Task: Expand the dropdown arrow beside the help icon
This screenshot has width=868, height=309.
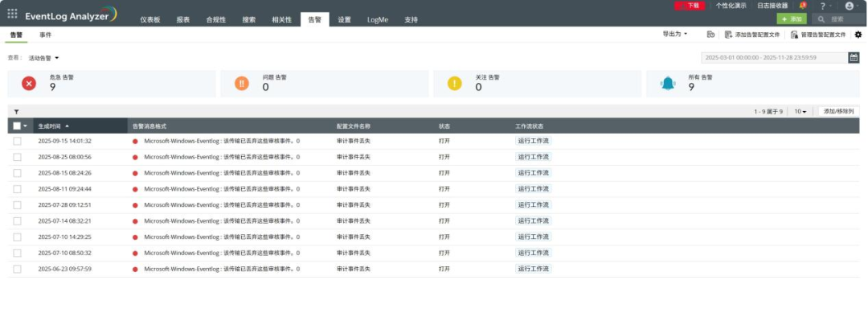Action: pyautogui.click(x=830, y=6)
